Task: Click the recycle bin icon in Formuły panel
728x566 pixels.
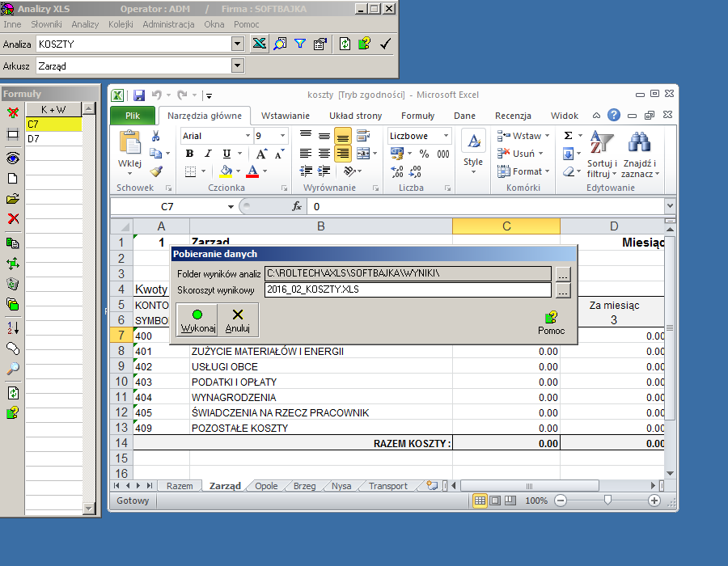Action: pyautogui.click(x=13, y=284)
